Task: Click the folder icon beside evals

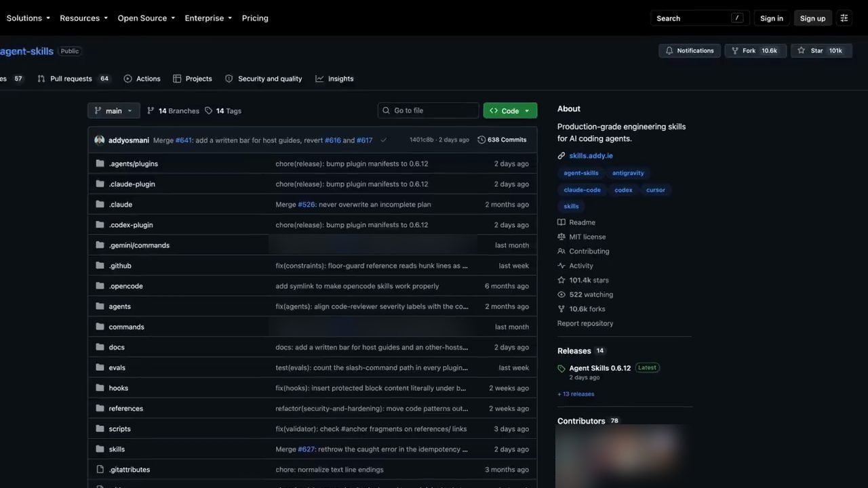Action: [100, 367]
